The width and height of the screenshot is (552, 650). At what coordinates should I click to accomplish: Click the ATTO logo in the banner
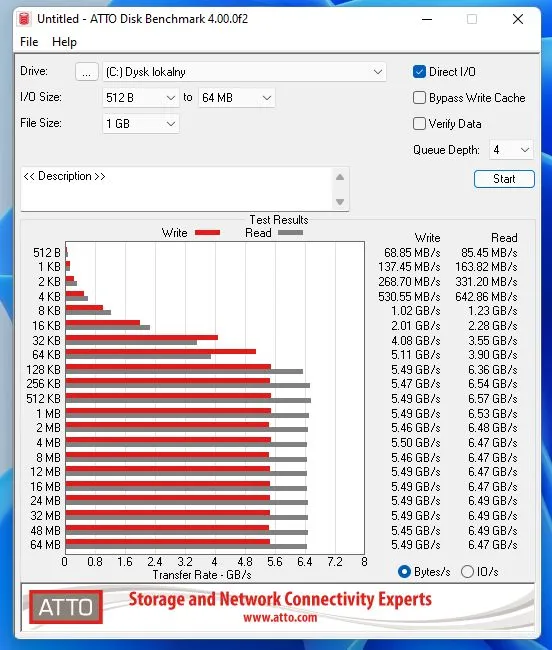coord(66,607)
